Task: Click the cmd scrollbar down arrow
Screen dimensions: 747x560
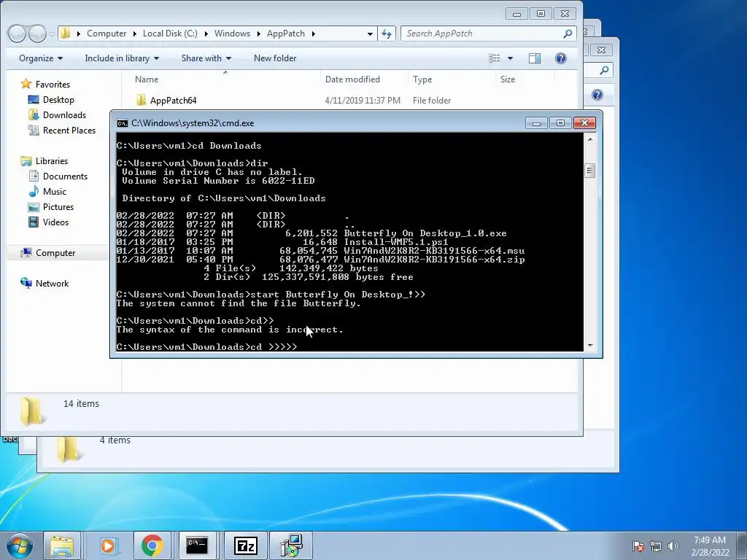Action: click(590, 346)
